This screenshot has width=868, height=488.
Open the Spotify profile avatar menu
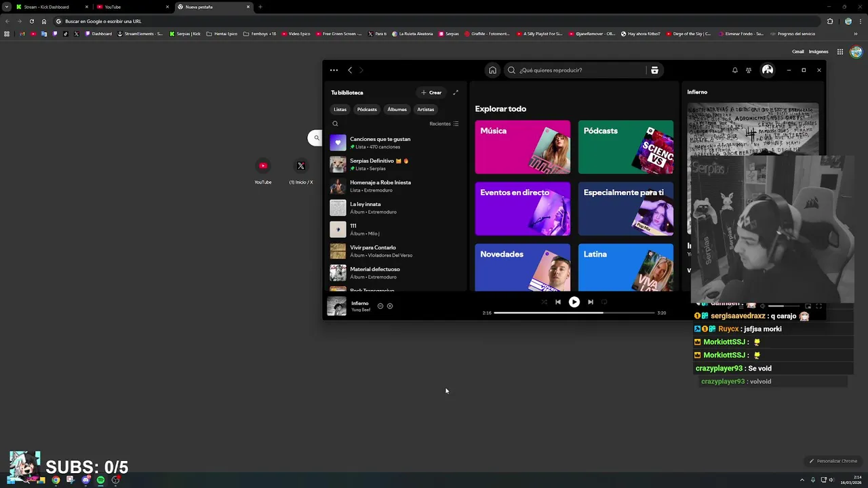pos(768,70)
